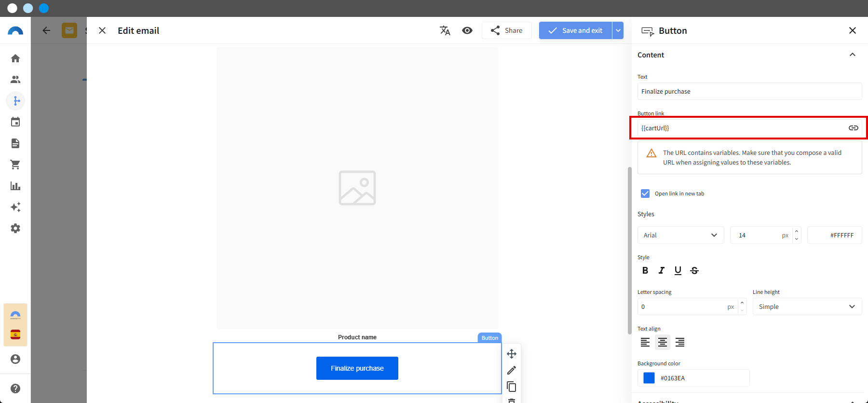Open the Line height Simple dropdown
The width and height of the screenshot is (868, 403).
(x=807, y=306)
